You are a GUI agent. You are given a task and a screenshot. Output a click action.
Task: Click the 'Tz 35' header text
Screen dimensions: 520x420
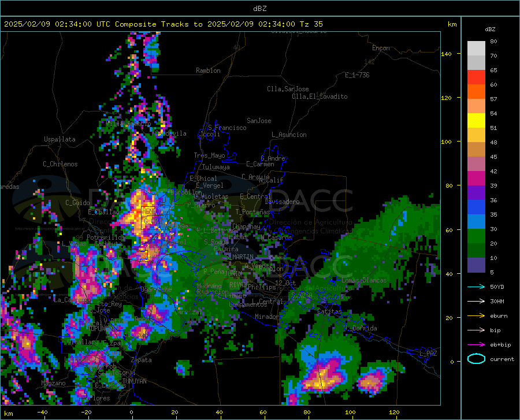click(x=311, y=24)
